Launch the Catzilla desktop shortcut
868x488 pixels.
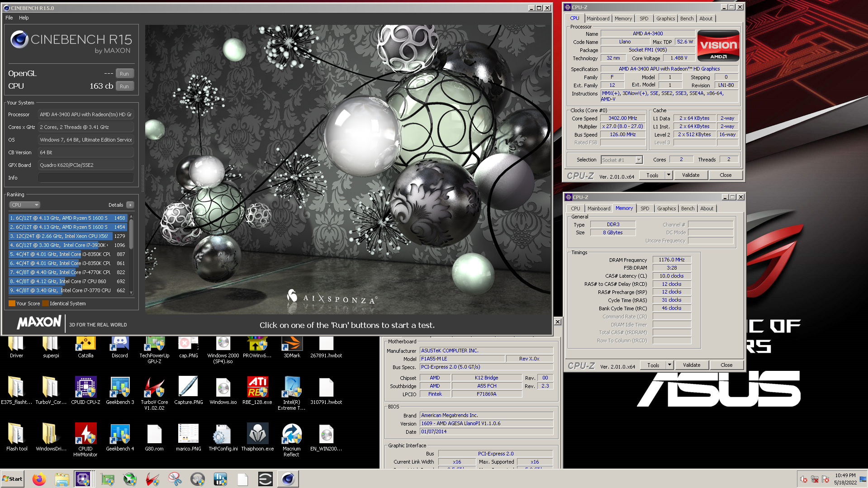(x=85, y=347)
